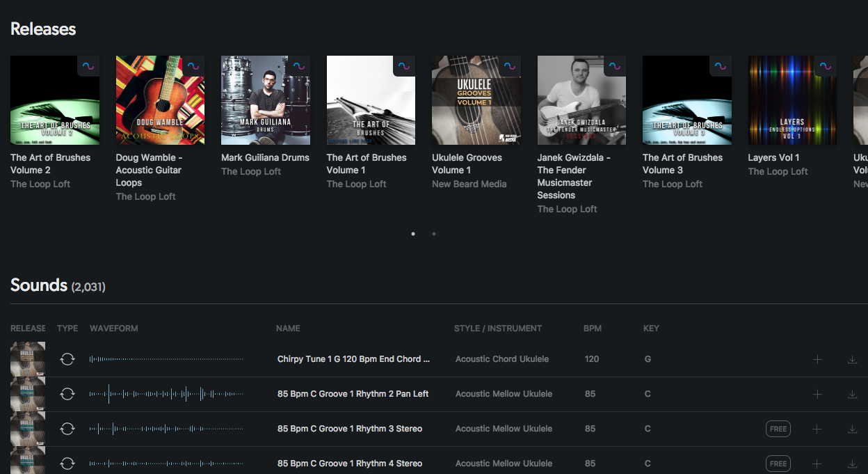Click the wave icon on the Janek Gwizdala release cover
The height and width of the screenshot is (474, 868).
[x=615, y=65]
